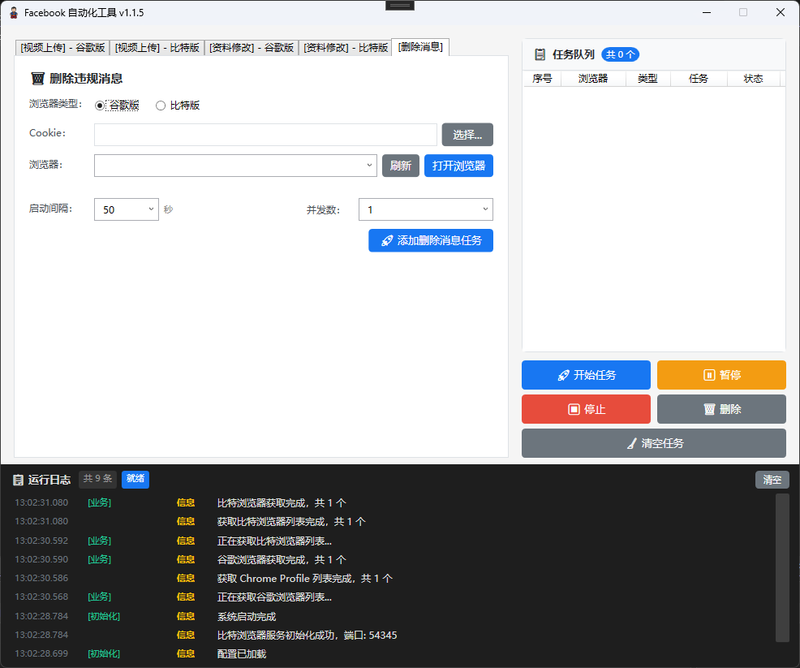Viewport: 800px width, 668px height.
Task: Click the 浏览器 column header in task queue
Action: [593, 79]
